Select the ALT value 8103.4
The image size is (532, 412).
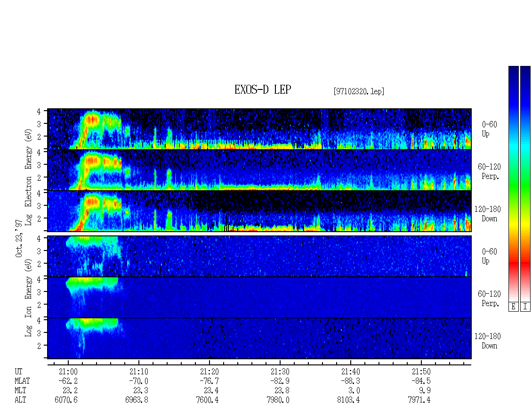[x=348, y=400]
